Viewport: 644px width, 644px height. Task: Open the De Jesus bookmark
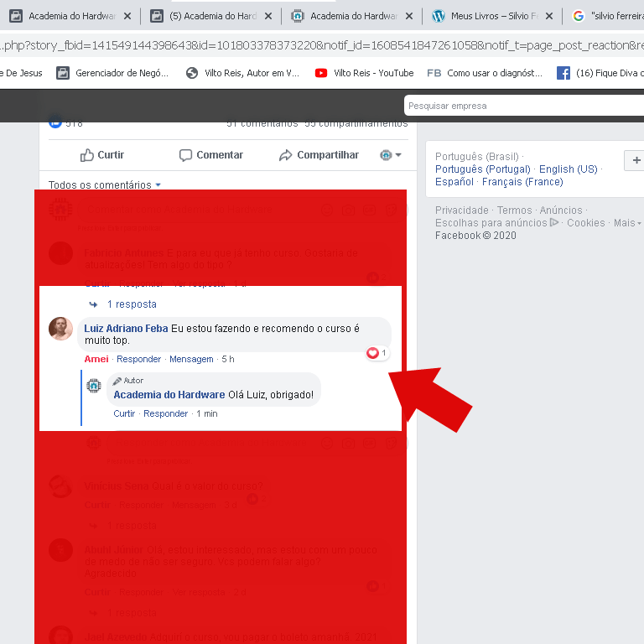coord(21,73)
